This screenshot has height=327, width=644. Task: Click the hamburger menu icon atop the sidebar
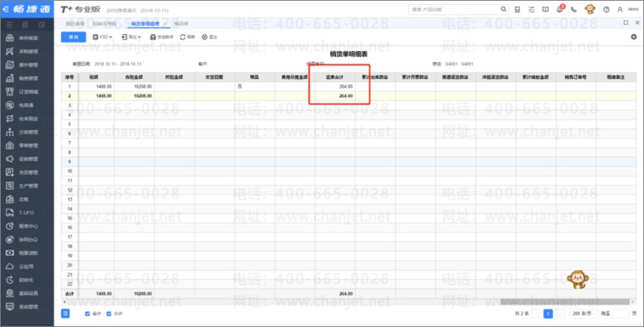coord(9,25)
